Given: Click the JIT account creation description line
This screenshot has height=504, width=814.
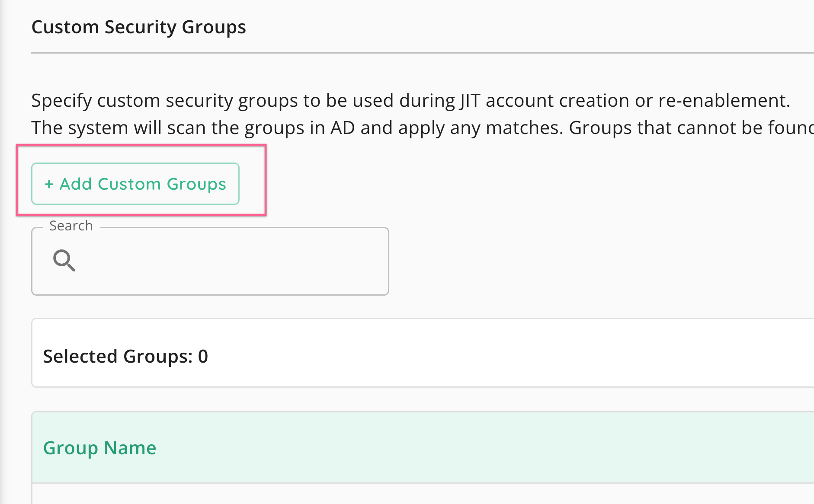Looking at the screenshot, I should 410,100.
